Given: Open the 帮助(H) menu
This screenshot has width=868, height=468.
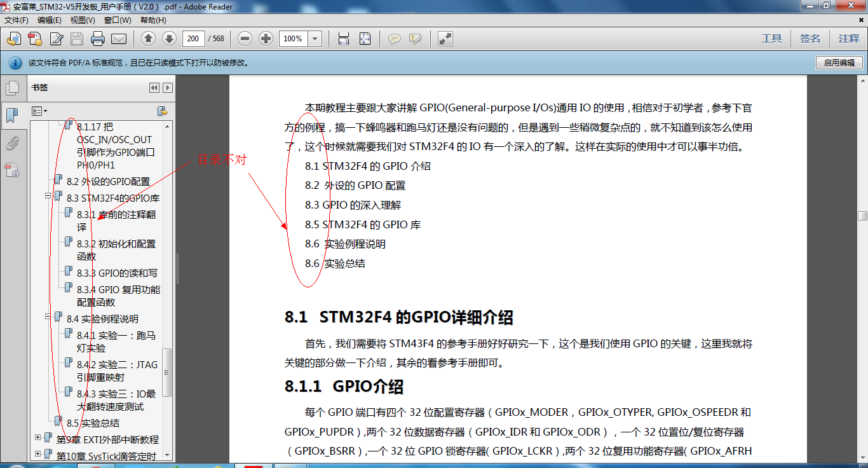Looking at the screenshot, I should coord(153,20).
